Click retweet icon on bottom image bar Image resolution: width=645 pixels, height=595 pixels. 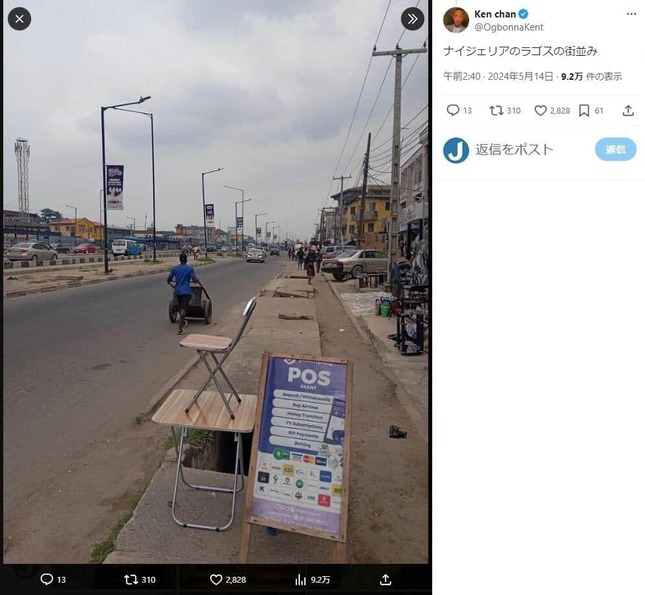(x=131, y=579)
